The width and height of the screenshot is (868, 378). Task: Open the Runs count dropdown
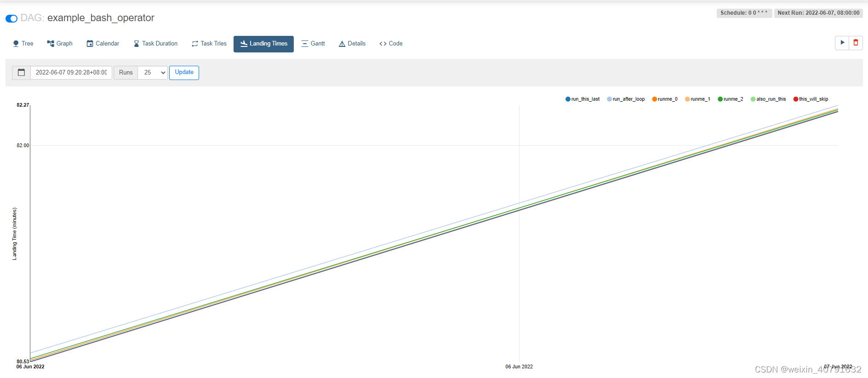tap(153, 73)
